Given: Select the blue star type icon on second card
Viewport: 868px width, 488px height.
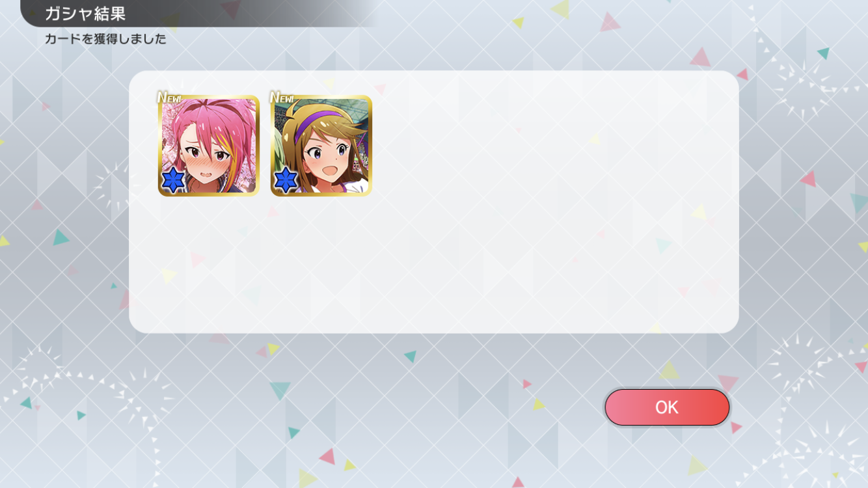Looking at the screenshot, I should click(x=286, y=180).
